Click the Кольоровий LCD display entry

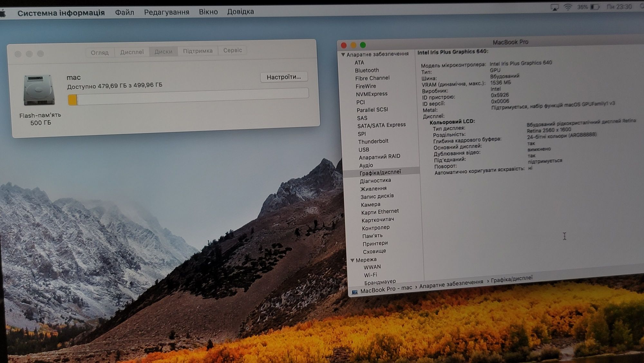click(452, 122)
